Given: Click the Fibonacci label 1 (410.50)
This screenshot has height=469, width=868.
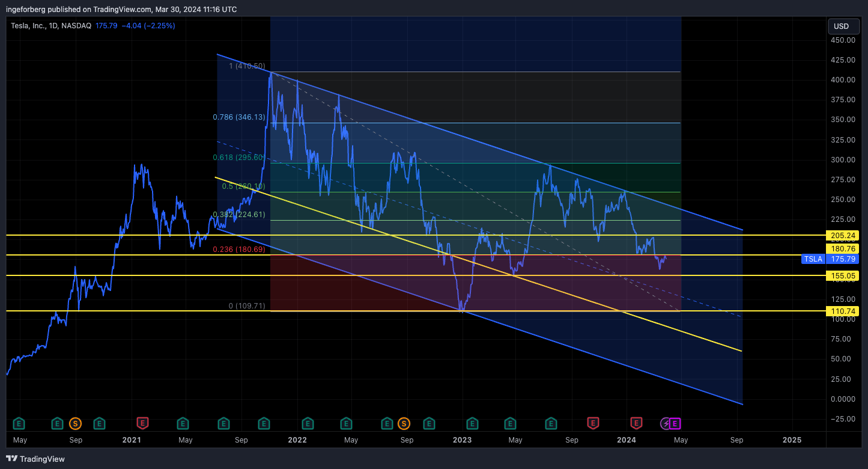Looking at the screenshot, I should [247, 66].
